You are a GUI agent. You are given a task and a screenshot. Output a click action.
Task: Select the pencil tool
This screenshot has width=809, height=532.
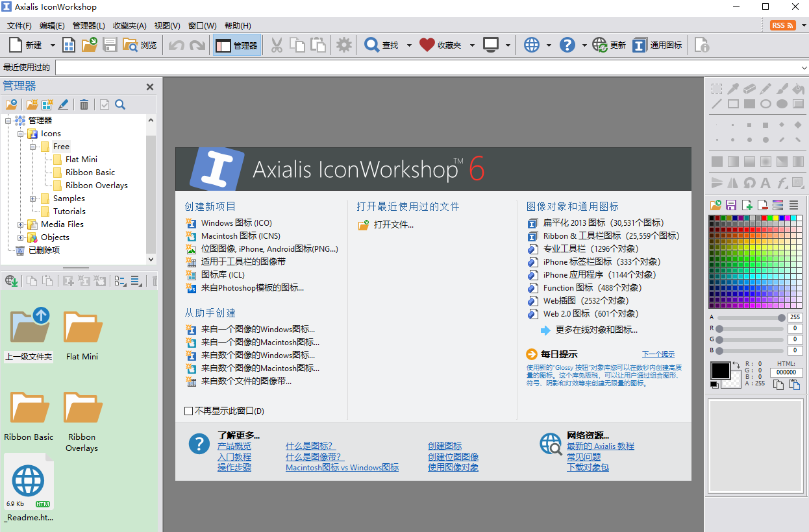[x=765, y=89]
